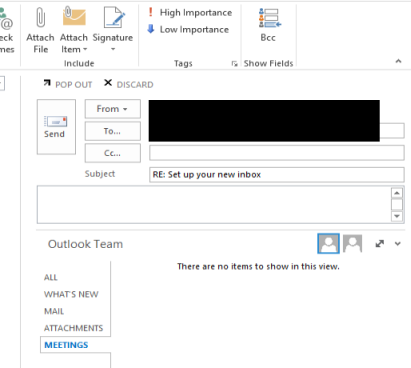Open the Attach Item envelope icon
The height and width of the screenshot is (368, 411).
[x=74, y=16]
